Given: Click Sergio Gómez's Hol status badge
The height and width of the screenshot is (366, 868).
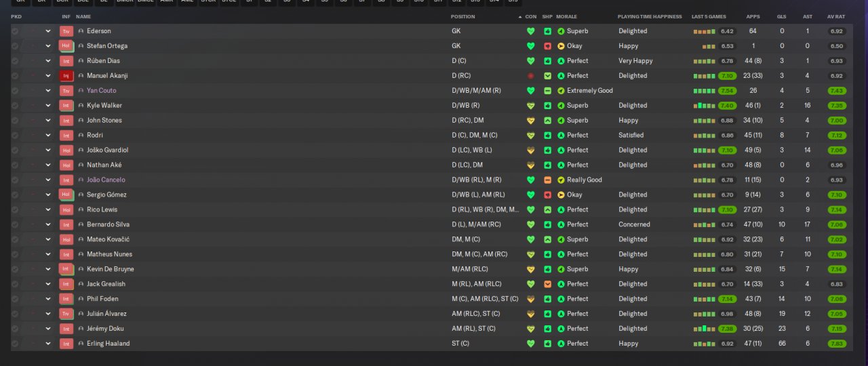Looking at the screenshot, I should (66, 195).
